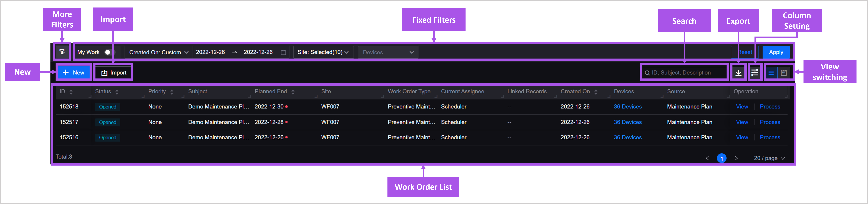Viewport: 868px width, 204px height.
Task: Switch to list view icon
Action: pyautogui.click(x=771, y=73)
